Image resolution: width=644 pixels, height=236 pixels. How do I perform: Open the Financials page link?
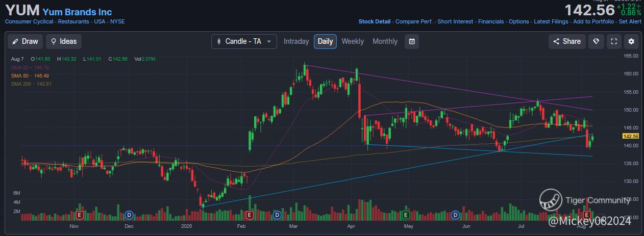[x=491, y=21]
